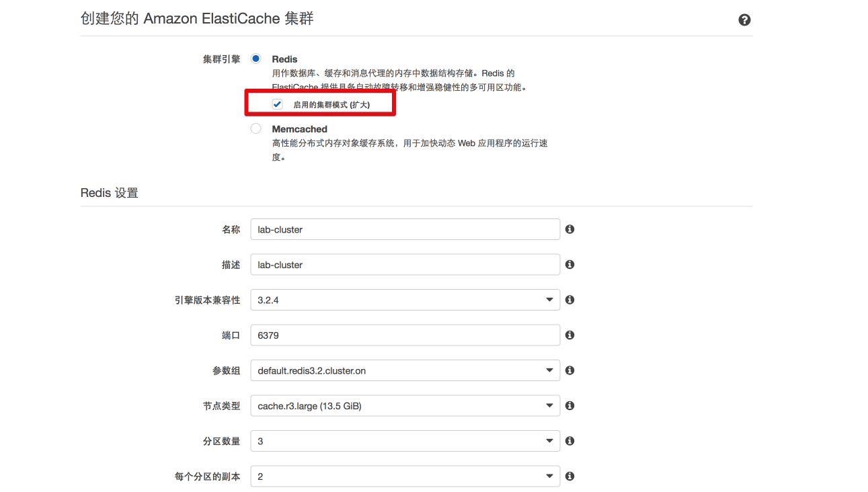This screenshot has width=868, height=492.
Task: Show info for 引擎版本兼容性
Action: point(569,300)
